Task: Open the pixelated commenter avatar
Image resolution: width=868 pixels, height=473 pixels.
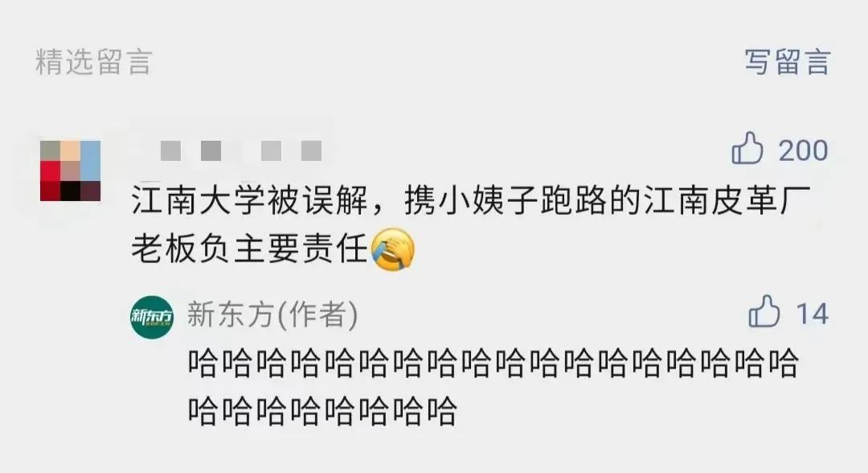Action: coord(70,171)
